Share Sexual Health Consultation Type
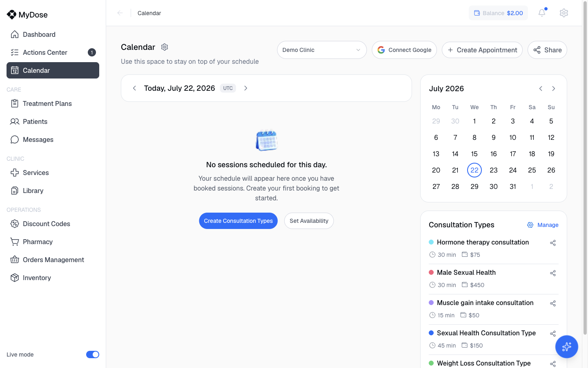The height and width of the screenshot is (368, 588). point(553,334)
